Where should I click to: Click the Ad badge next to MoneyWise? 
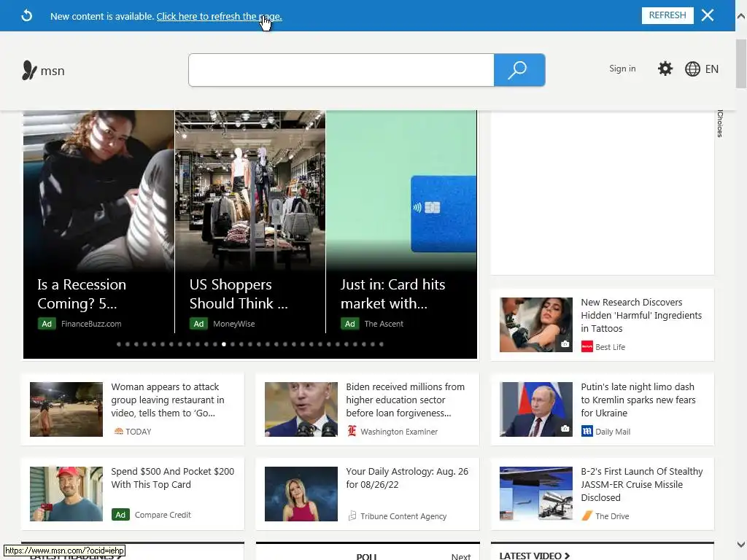[198, 324]
